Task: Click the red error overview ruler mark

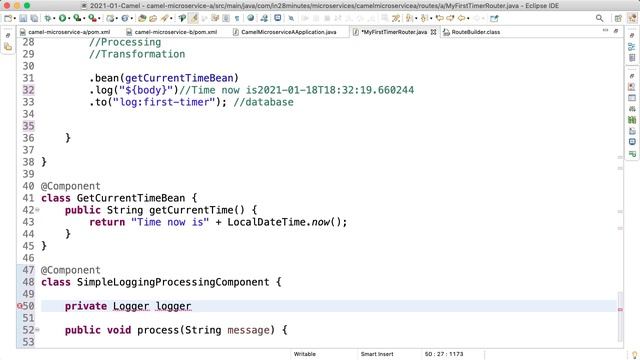Action: [620, 310]
